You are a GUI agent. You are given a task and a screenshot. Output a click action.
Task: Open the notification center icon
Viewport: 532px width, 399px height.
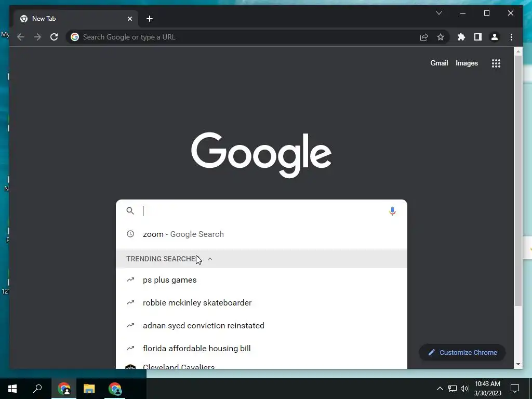pos(515,389)
